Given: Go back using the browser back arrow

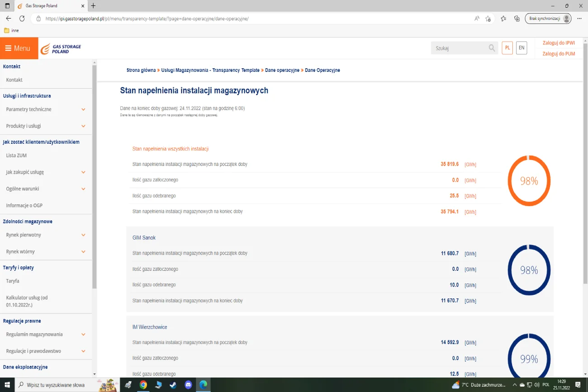Looking at the screenshot, I should (9, 19).
